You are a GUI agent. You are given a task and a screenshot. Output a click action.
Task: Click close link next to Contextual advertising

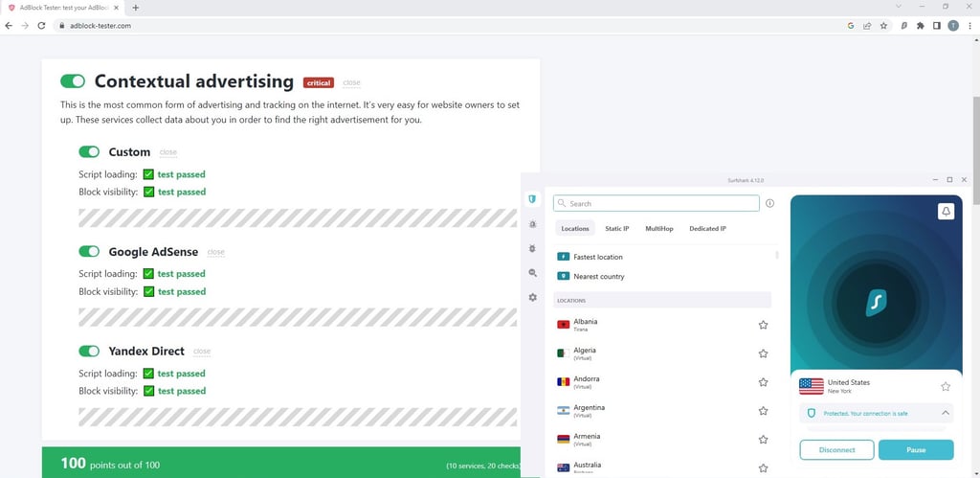click(351, 82)
